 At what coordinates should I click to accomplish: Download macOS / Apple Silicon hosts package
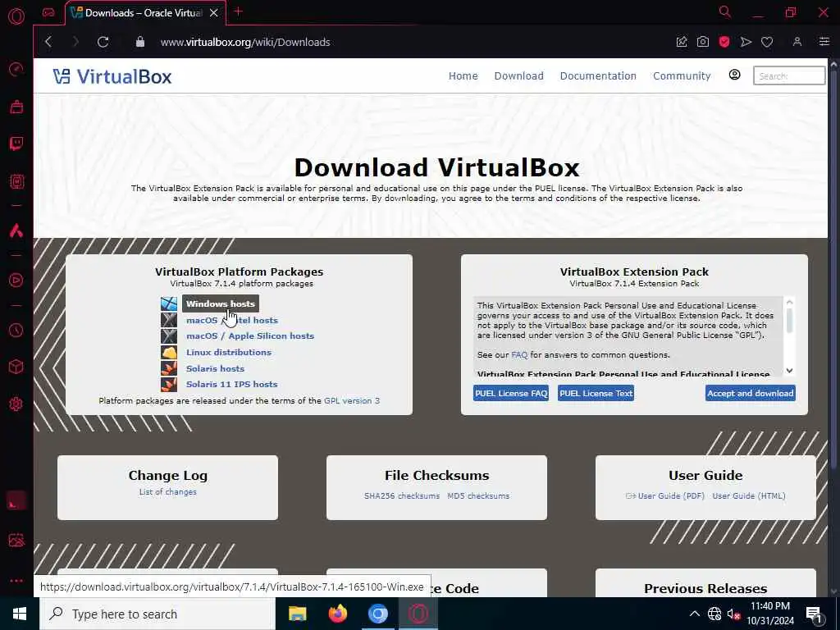(249, 336)
